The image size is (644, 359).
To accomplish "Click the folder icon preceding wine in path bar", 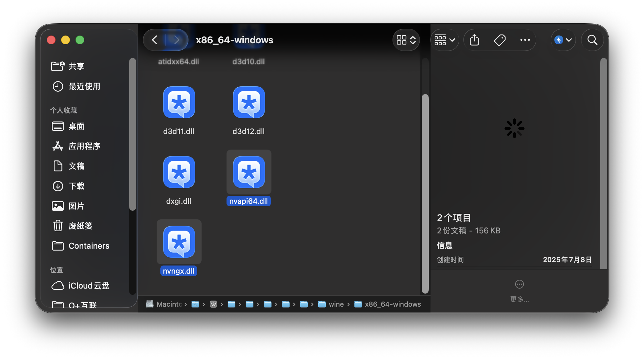I will click(x=322, y=304).
